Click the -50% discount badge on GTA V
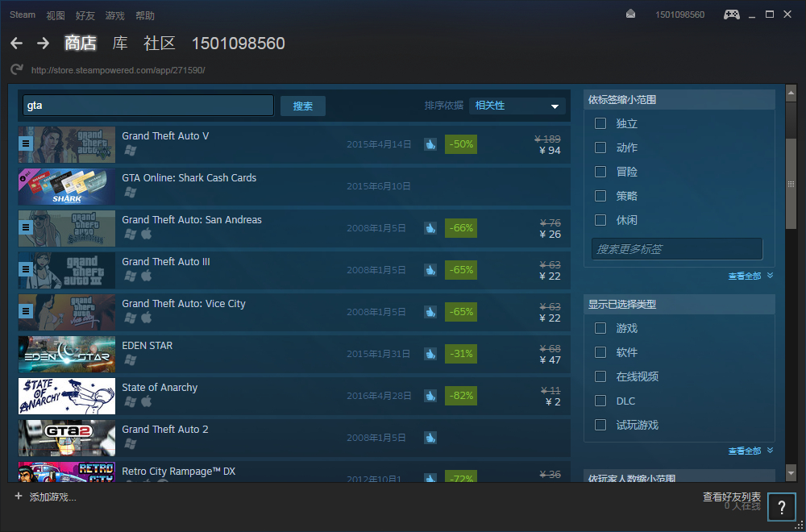 point(461,144)
